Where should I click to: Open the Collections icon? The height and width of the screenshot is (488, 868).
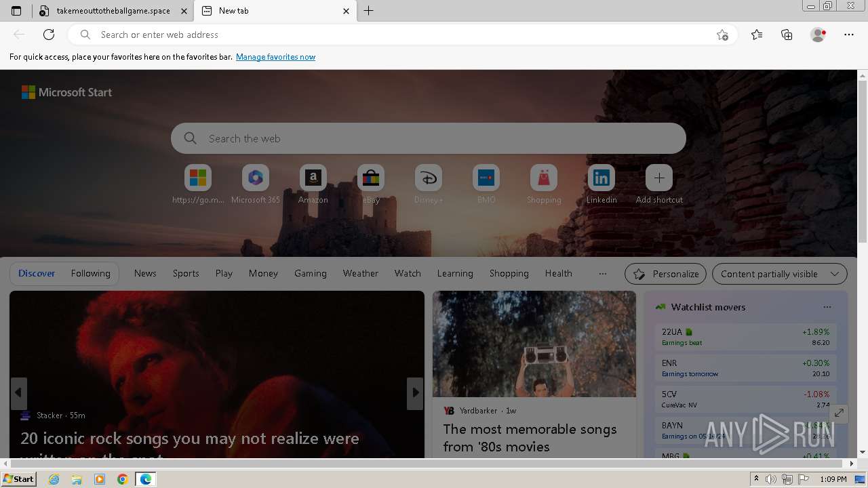pyautogui.click(x=787, y=35)
